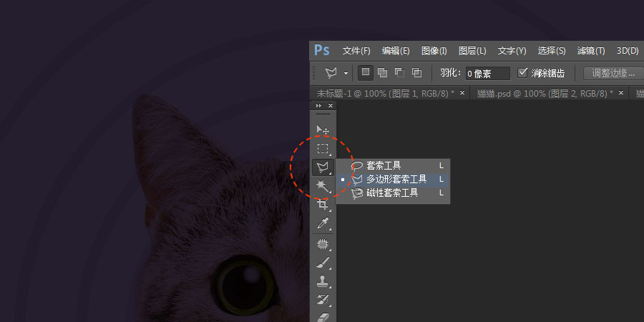Open the 编辑(E) menu
Screen dimensions: 644x322
point(396,51)
